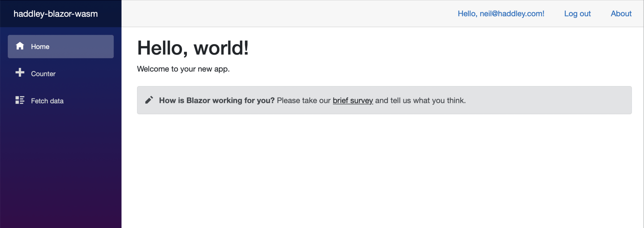Click the bold How is Blazor working question
This screenshot has width=644, height=228.
pos(216,101)
